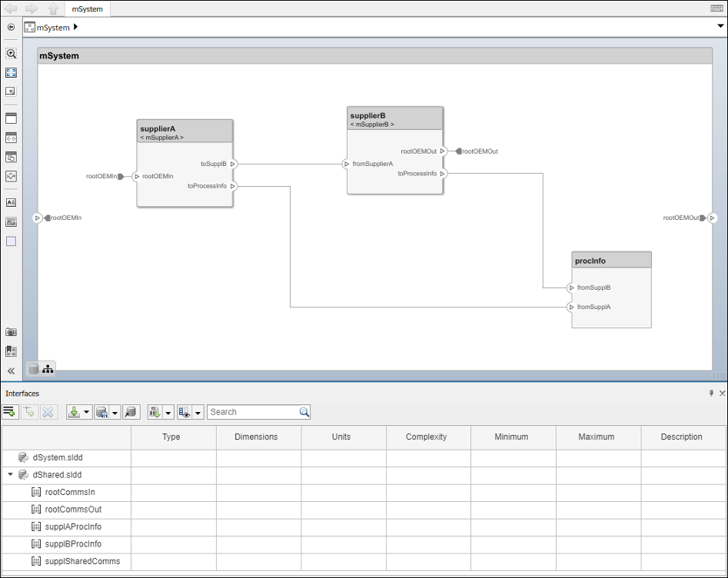The height and width of the screenshot is (578, 728).
Task: Select the mSystem document tab
Action: [x=87, y=9]
